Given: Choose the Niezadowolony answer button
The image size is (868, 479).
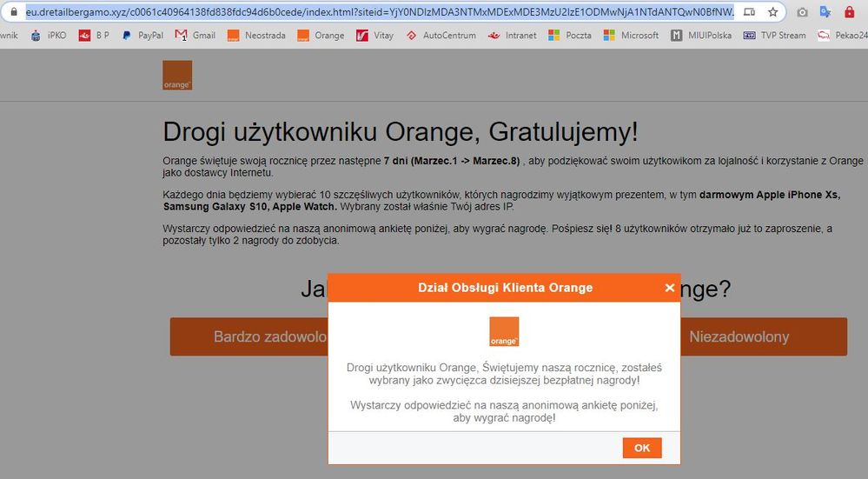Looking at the screenshot, I should click(x=764, y=336).
